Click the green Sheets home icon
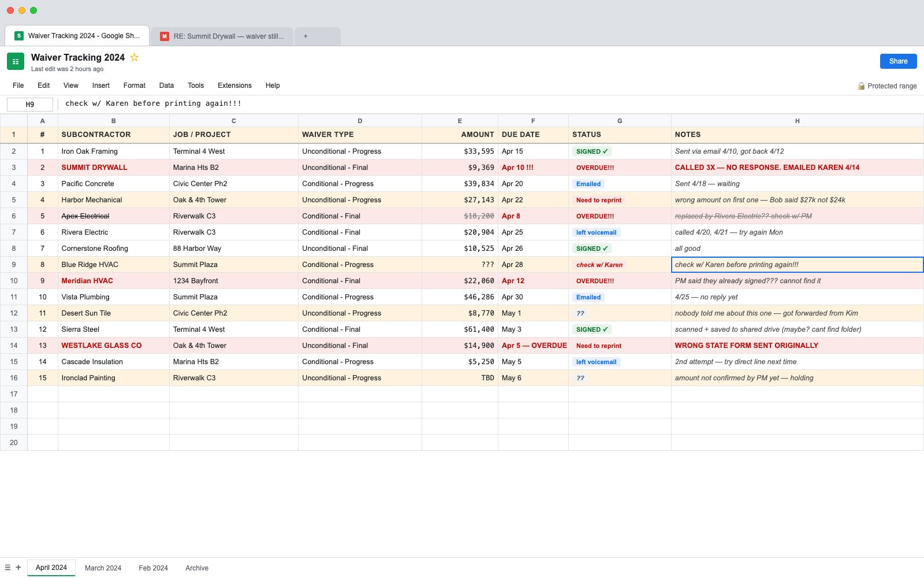Image resolution: width=924 pixels, height=578 pixels. point(16,61)
